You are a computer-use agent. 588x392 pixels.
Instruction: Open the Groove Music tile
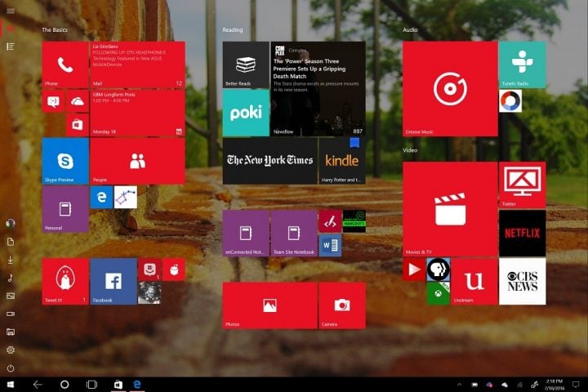point(449,88)
